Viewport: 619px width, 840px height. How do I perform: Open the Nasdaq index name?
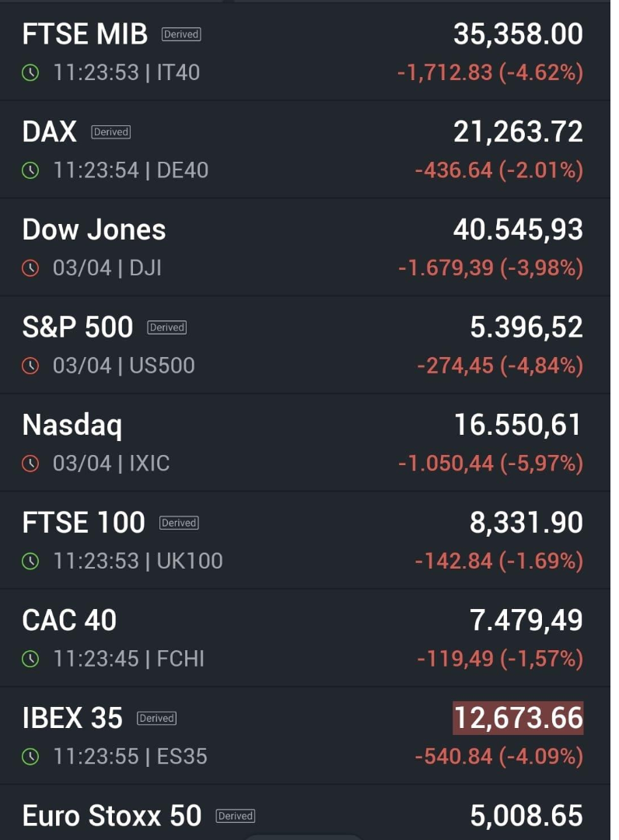(x=72, y=426)
